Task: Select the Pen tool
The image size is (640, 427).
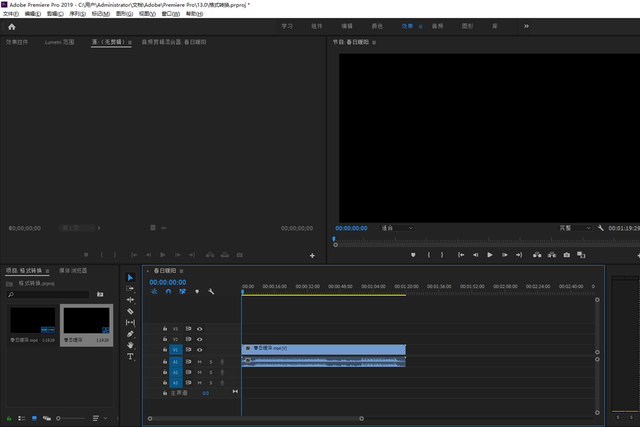Action: pos(130,334)
